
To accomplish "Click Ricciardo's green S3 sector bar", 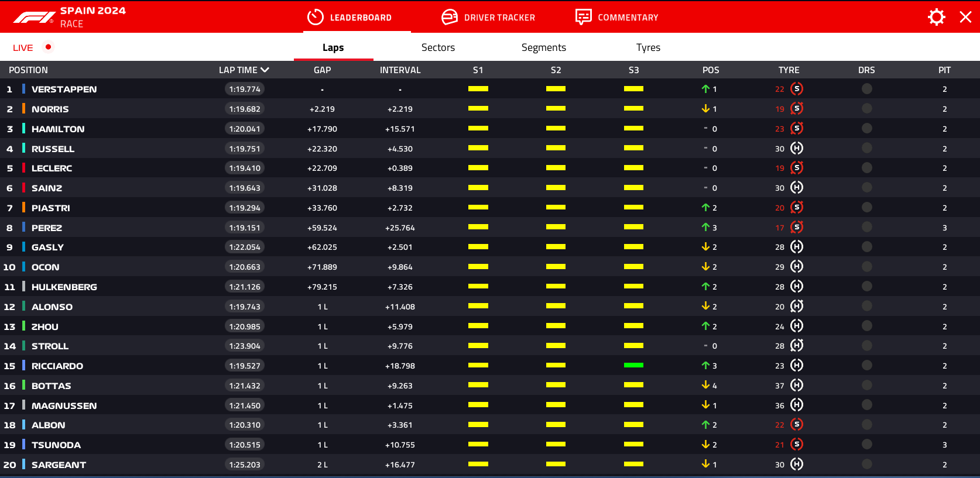I will tap(633, 365).
